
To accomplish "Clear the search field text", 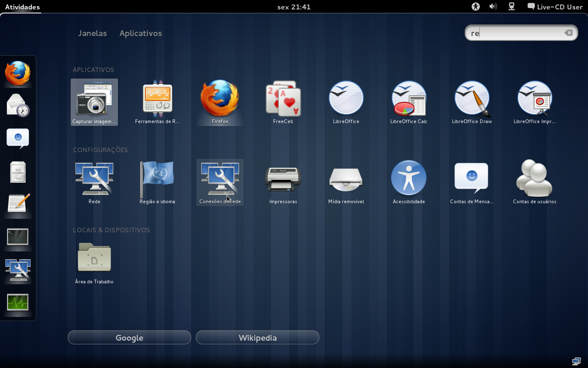I will (568, 33).
